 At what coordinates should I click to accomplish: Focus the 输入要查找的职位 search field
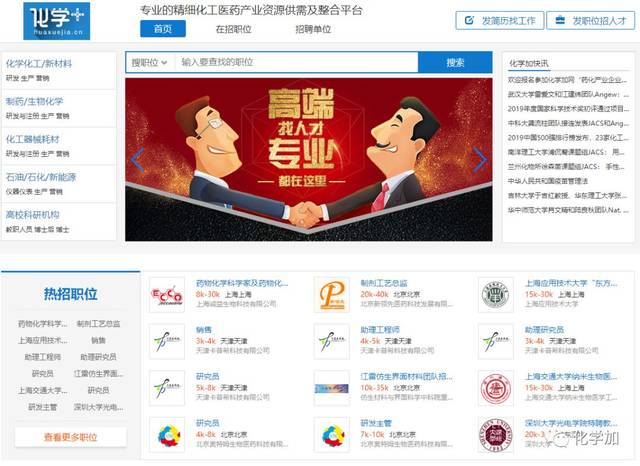coord(296,62)
